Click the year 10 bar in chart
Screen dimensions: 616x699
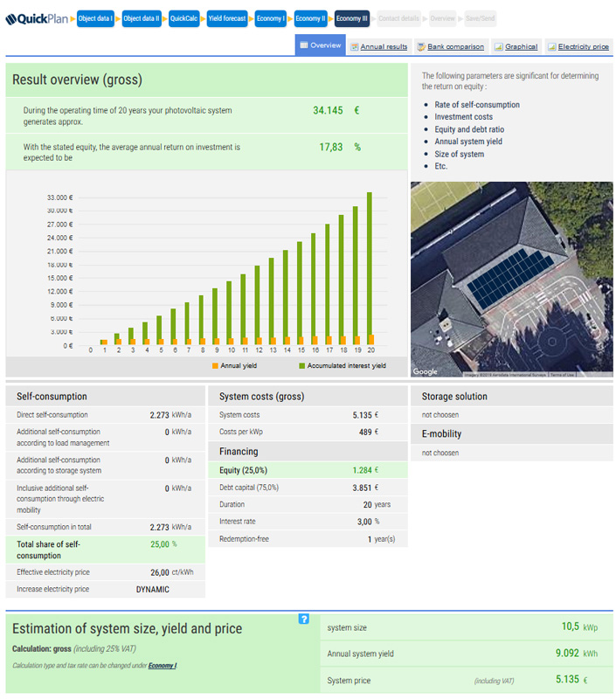229,313
